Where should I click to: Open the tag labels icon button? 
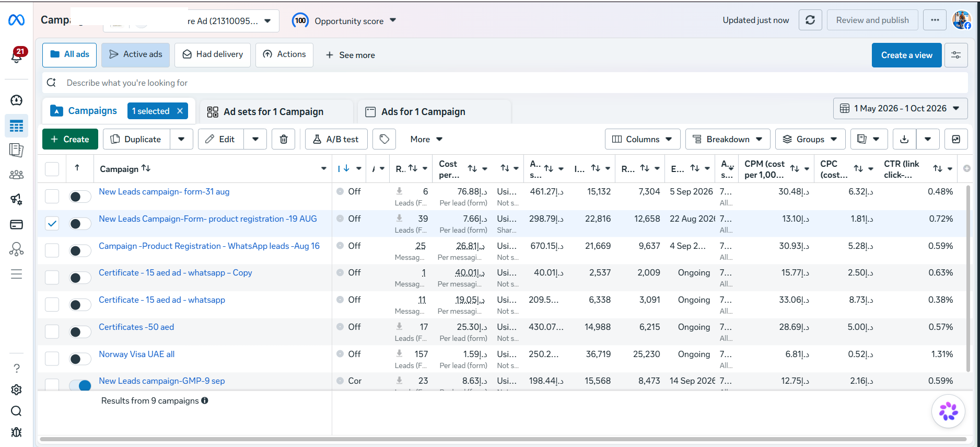[x=384, y=139]
